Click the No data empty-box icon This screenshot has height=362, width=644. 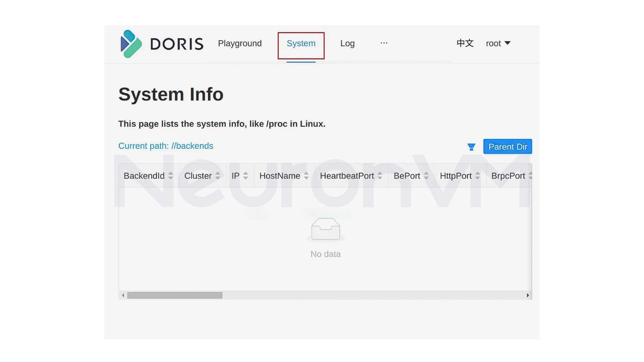click(325, 229)
